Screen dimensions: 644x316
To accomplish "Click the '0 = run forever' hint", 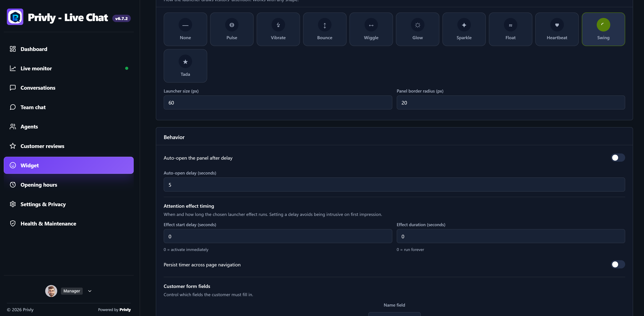I will [x=410, y=250].
